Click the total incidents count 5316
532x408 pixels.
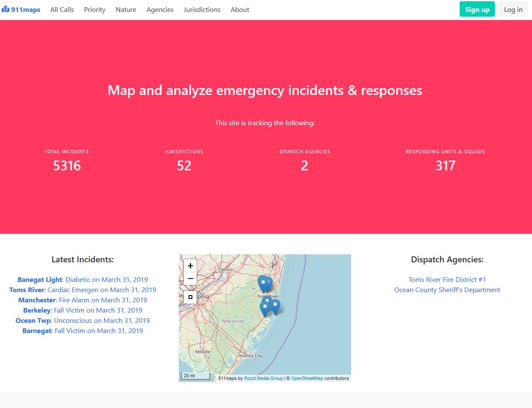67,166
